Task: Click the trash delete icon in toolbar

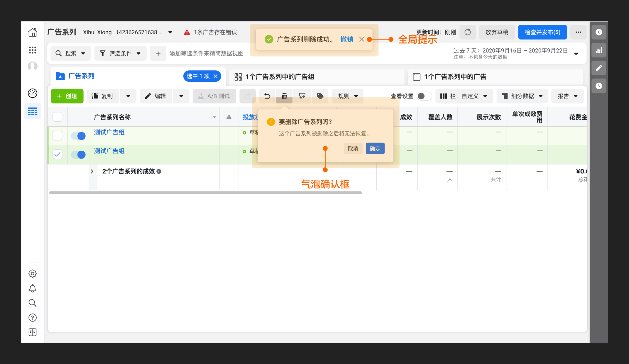Action: [x=284, y=96]
